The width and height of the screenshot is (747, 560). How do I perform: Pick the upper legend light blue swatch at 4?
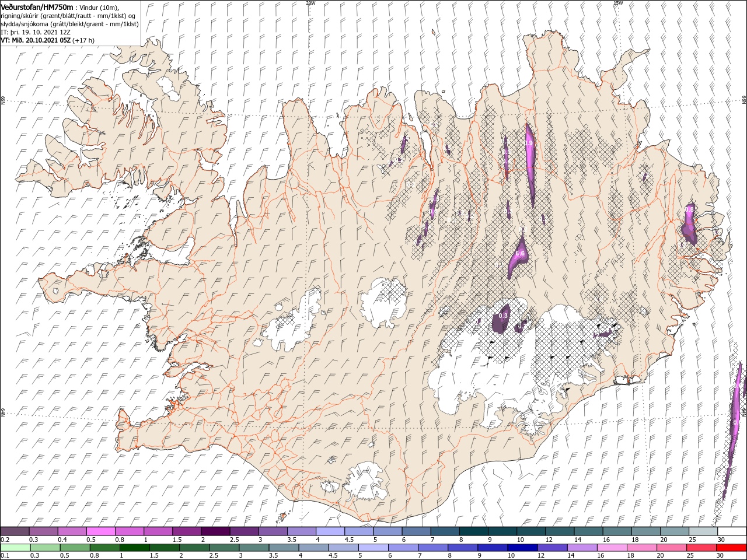tap(330, 531)
